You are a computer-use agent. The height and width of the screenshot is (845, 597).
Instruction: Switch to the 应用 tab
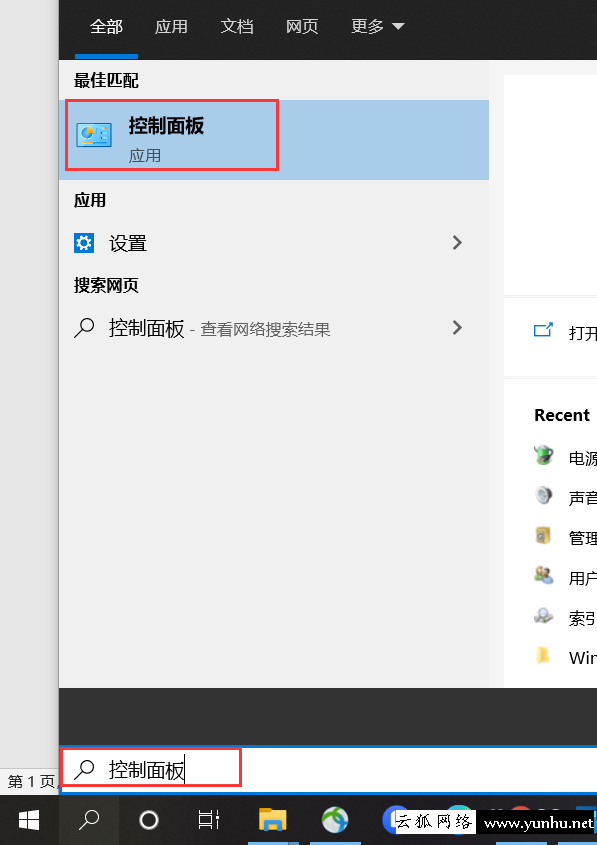click(171, 26)
